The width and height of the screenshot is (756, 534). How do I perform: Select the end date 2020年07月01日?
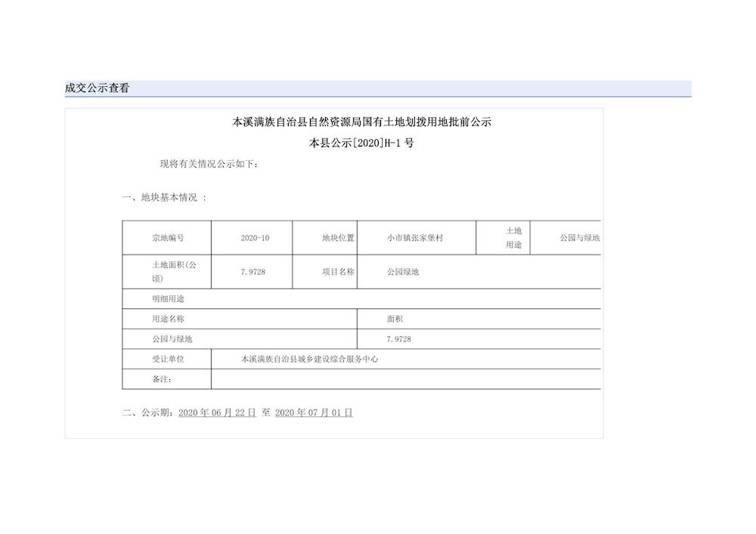click(314, 412)
